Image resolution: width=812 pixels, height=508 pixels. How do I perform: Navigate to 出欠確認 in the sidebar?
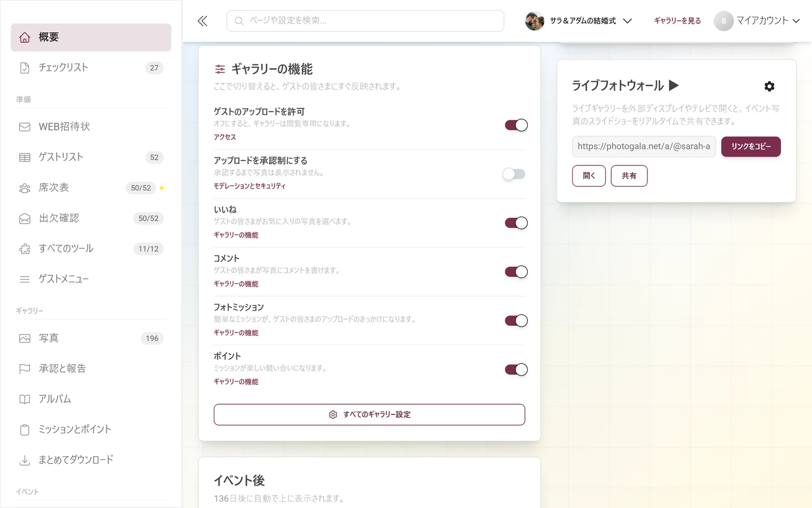(91, 218)
